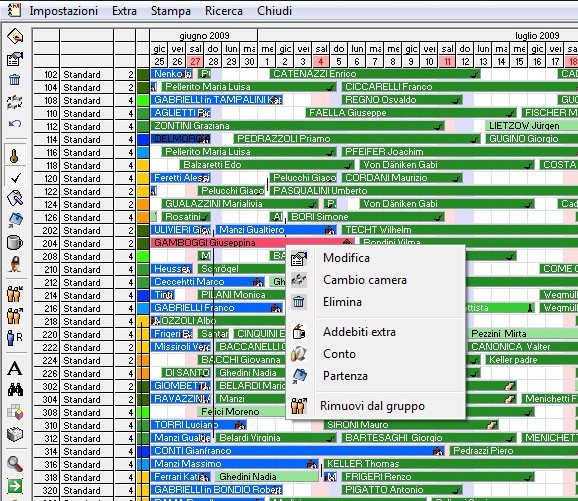Click the day 4 luglio date header
Image resolution: width=578 pixels, height=501 pixels.
tap(321, 62)
